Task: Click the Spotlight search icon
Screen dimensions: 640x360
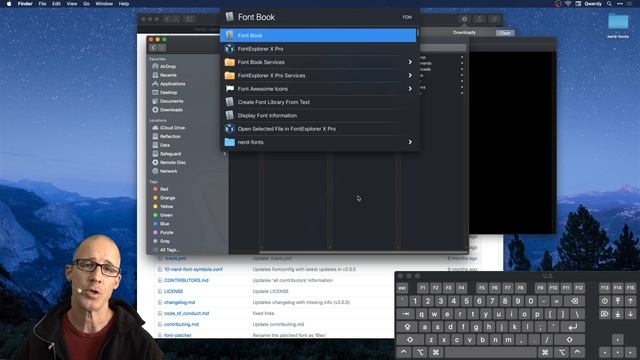Action: [609, 4]
